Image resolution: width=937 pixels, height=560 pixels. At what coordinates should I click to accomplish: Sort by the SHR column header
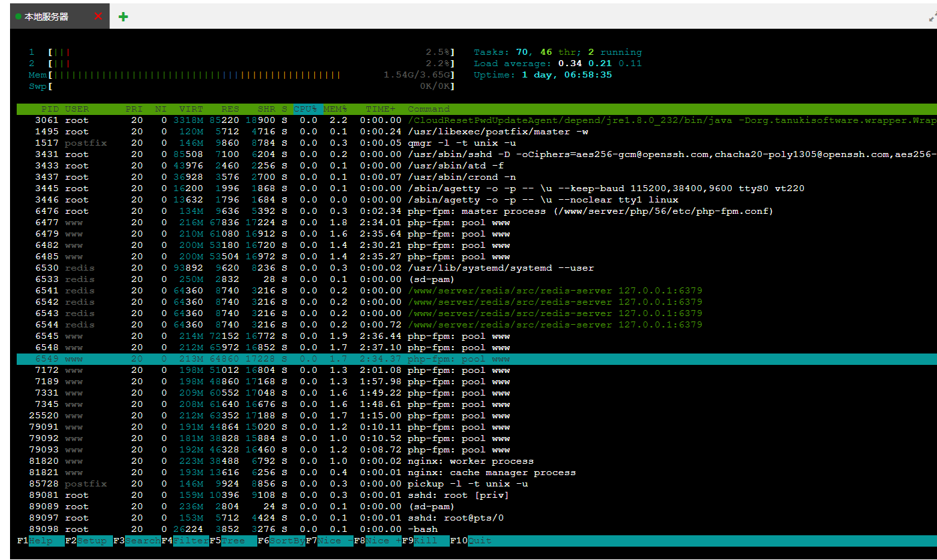(x=267, y=109)
